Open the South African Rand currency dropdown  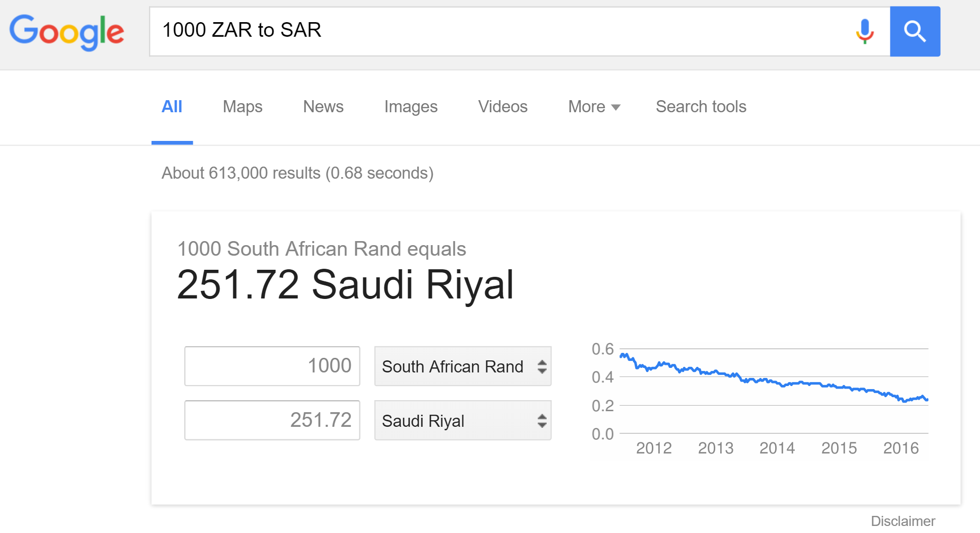pos(463,366)
